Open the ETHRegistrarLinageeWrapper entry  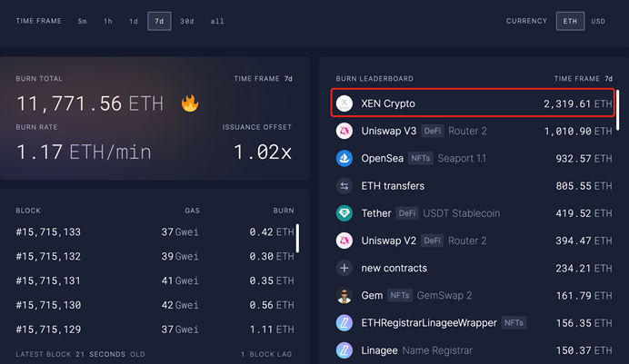click(474, 323)
